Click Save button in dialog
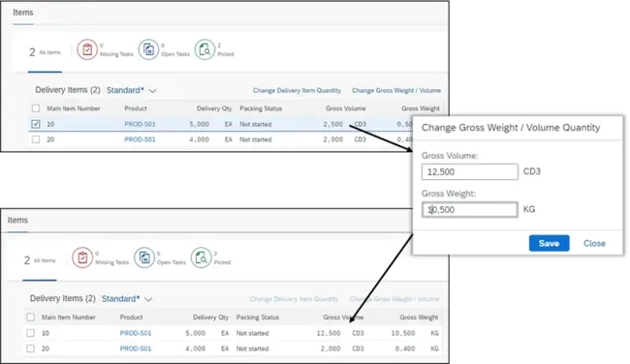This screenshot has width=630, height=364. 549,243
